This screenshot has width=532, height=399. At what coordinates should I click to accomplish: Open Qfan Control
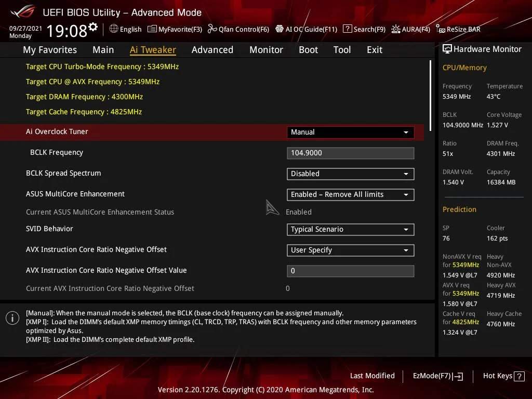(x=238, y=29)
